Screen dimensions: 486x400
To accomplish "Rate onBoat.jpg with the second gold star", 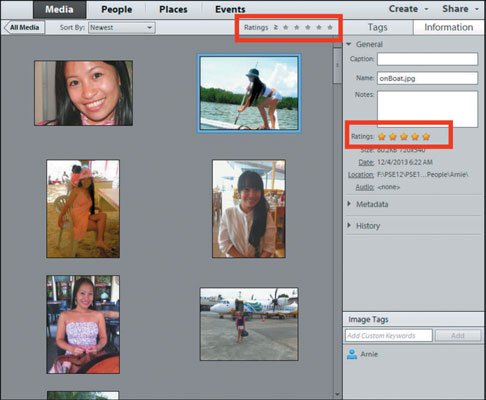I will (x=393, y=136).
